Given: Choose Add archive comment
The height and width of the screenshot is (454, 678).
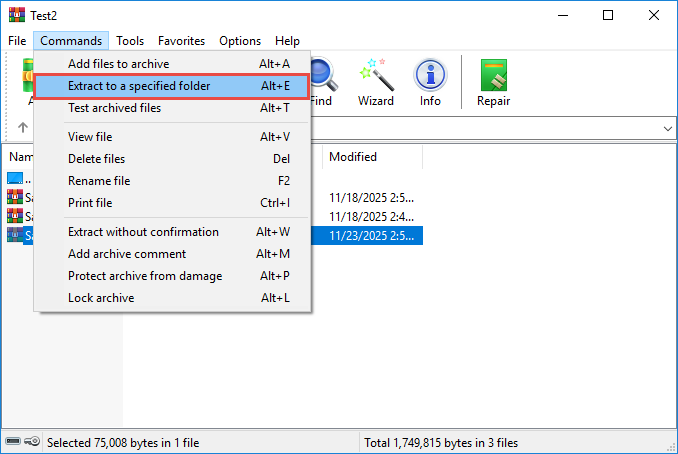Looking at the screenshot, I should tap(172, 254).
